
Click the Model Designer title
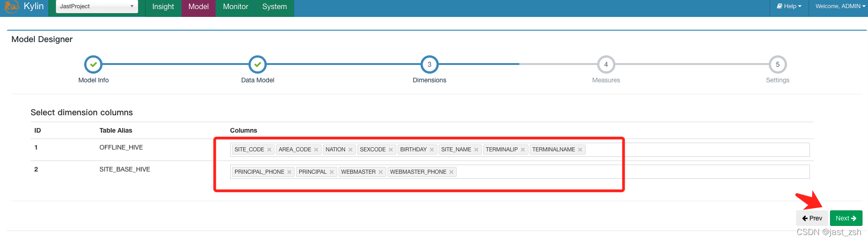coord(42,39)
